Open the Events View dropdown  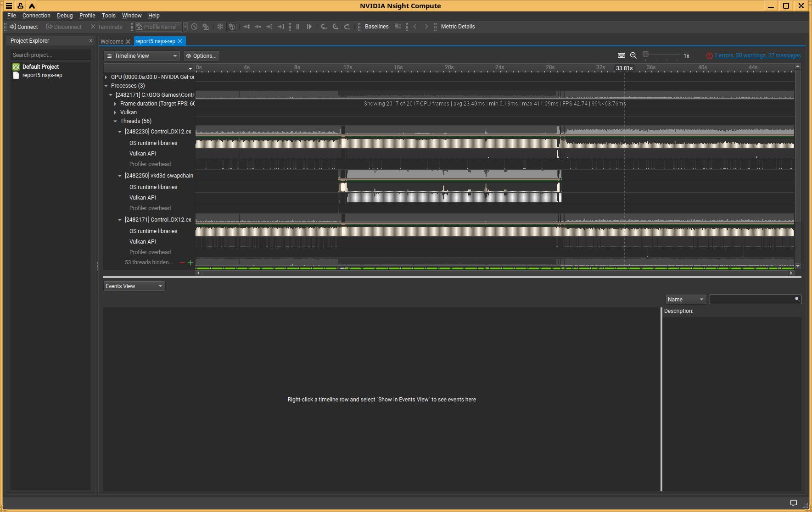coord(134,286)
